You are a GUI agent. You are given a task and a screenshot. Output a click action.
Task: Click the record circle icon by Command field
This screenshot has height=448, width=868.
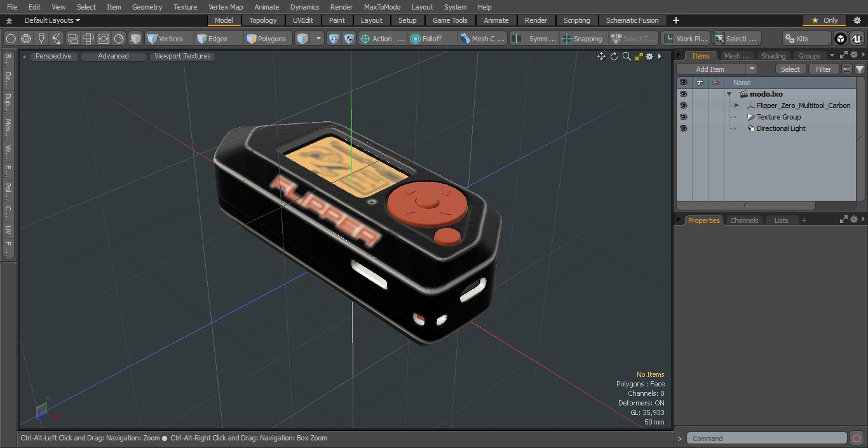coord(856,438)
